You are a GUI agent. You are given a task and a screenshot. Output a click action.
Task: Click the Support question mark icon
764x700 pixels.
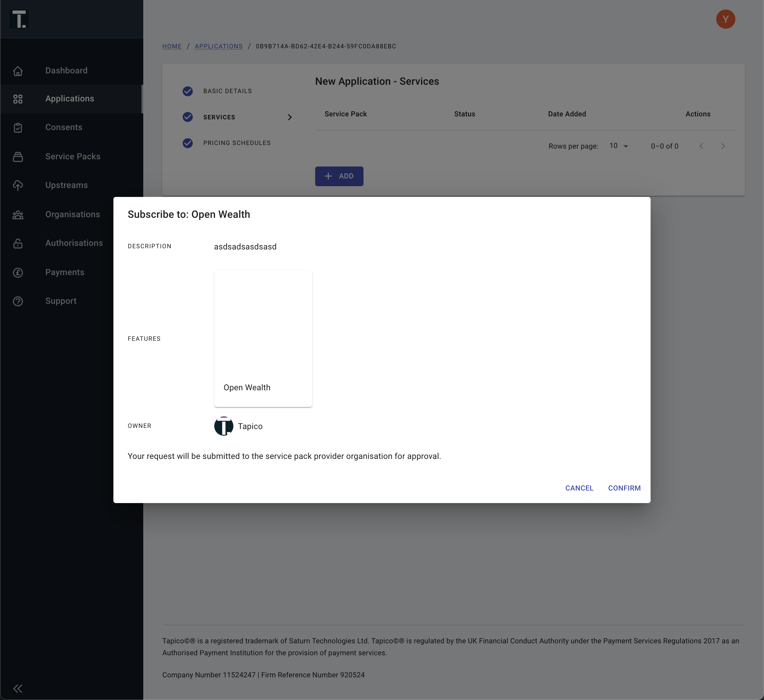tap(18, 301)
